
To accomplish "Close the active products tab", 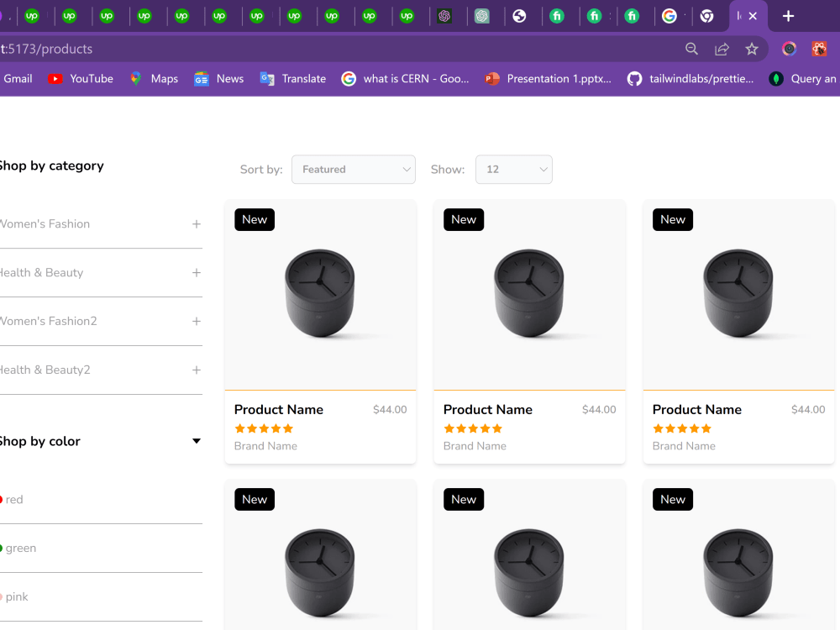I will click(753, 16).
